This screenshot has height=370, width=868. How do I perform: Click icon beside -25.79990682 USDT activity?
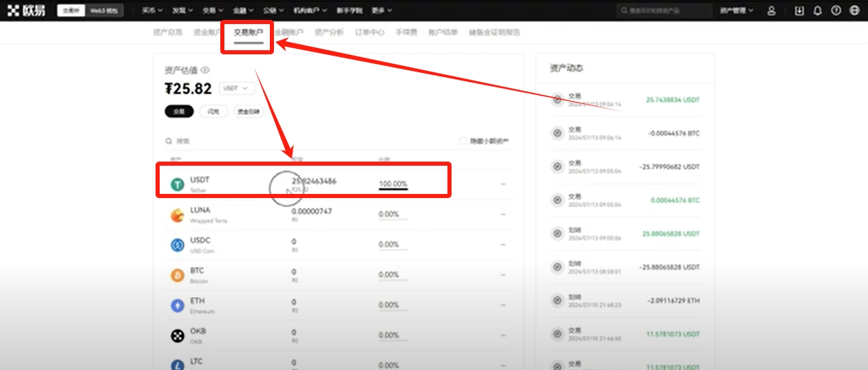coord(558,166)
